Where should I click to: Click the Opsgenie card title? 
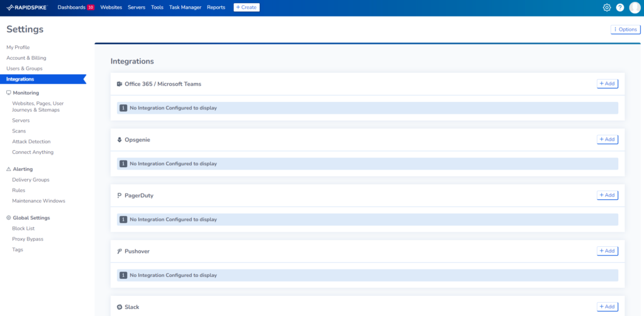138,140
